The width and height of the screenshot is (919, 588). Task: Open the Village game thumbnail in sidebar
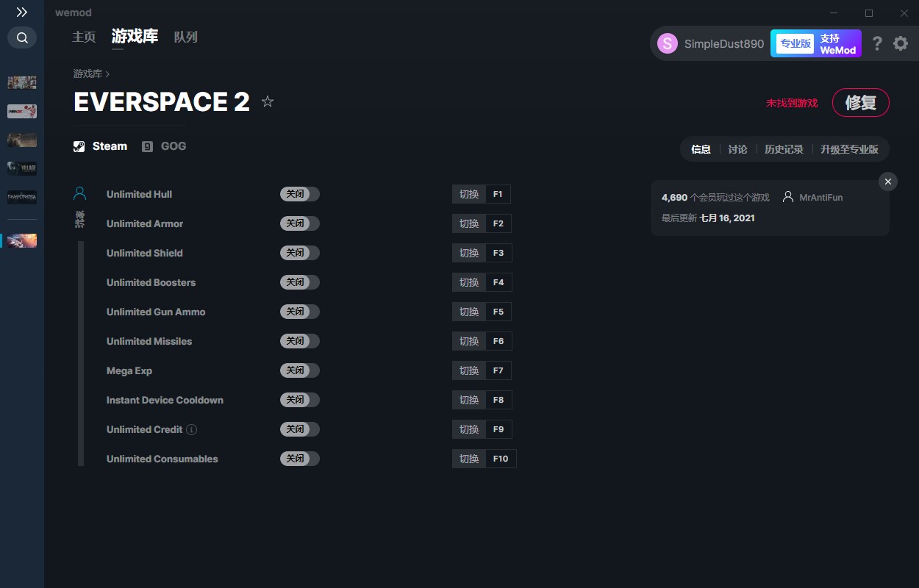22,168
